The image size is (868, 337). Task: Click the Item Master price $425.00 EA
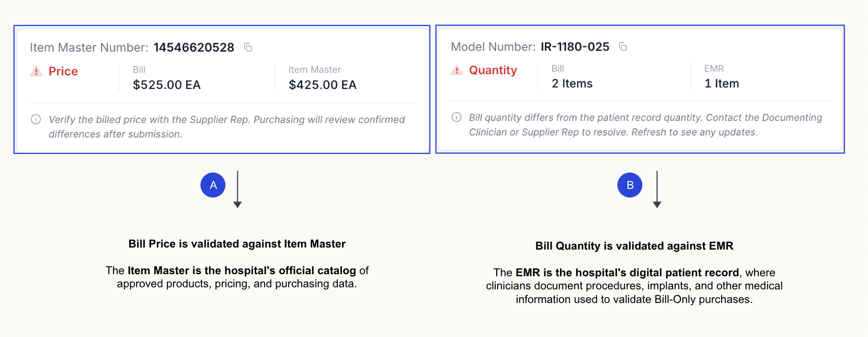(323, 85)
